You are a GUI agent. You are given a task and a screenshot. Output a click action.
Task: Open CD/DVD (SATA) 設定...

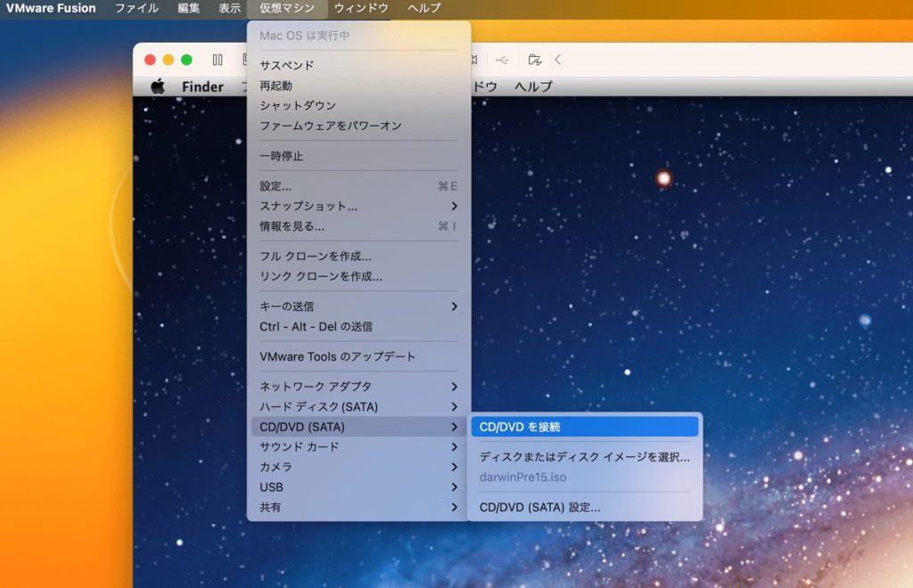[585, 507]
